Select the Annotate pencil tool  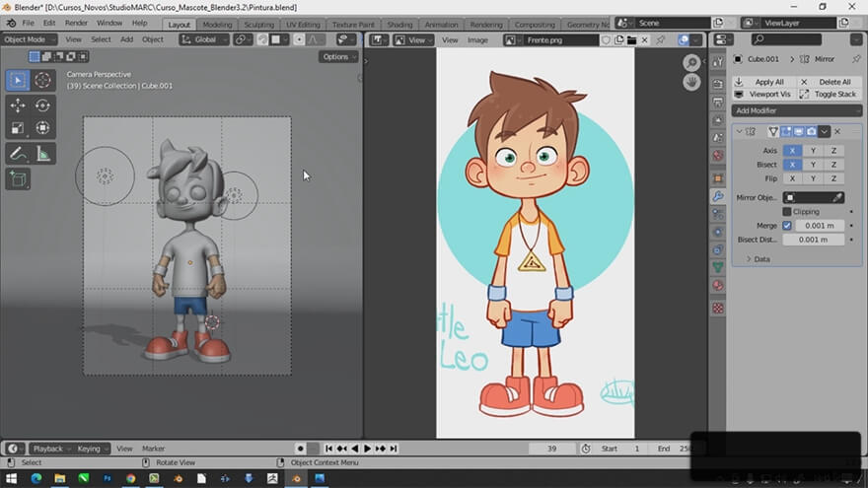click(18, 154)
